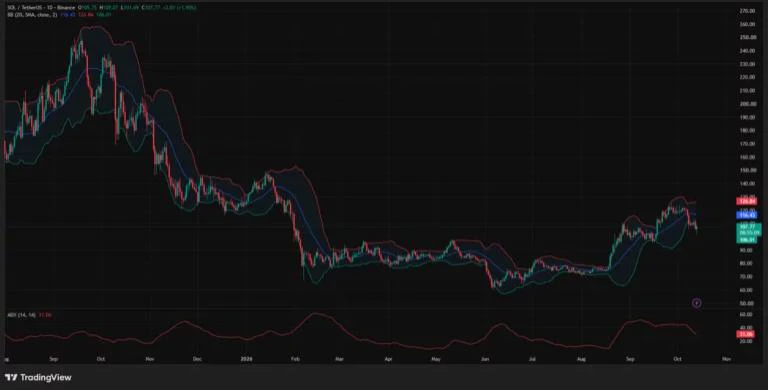
Task: Click the 2026 label on time axis
Action: pos(246,359)
